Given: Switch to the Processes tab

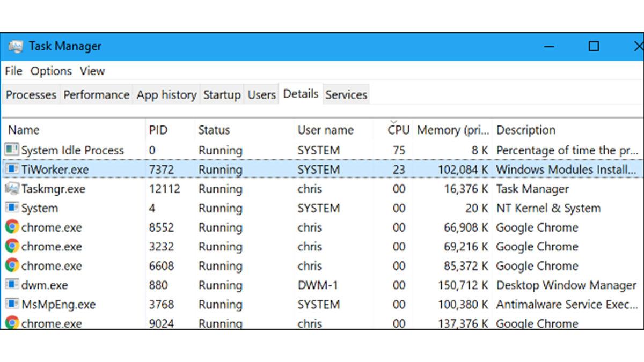Looking at the screenshot, I should 31,94.
